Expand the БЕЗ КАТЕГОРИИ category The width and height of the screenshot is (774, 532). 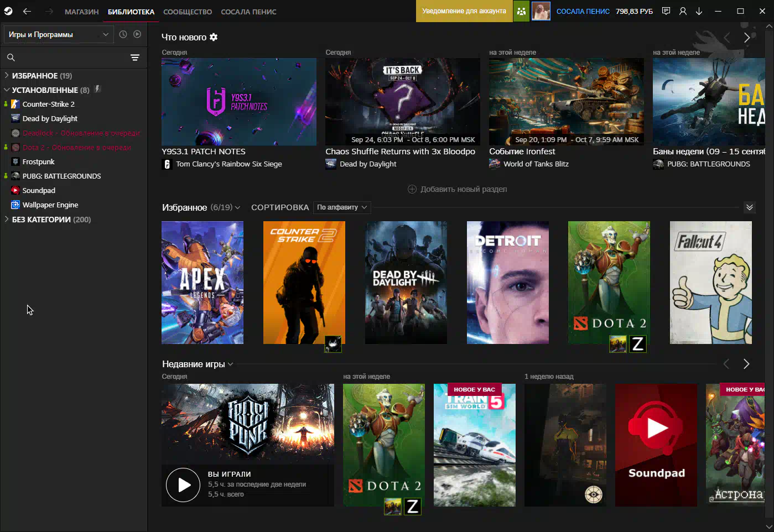click(x=7, y=219)
